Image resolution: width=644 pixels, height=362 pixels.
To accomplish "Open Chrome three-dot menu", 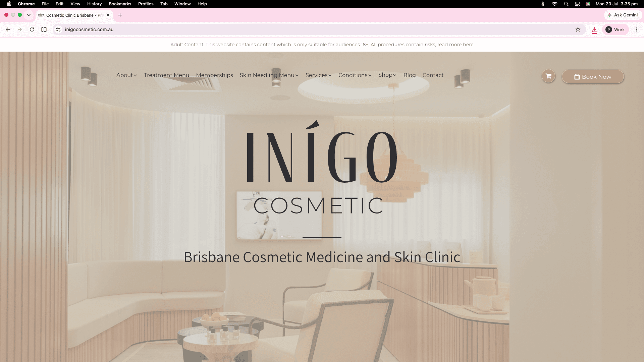I will pyautogui.click(x=636, y=29).
